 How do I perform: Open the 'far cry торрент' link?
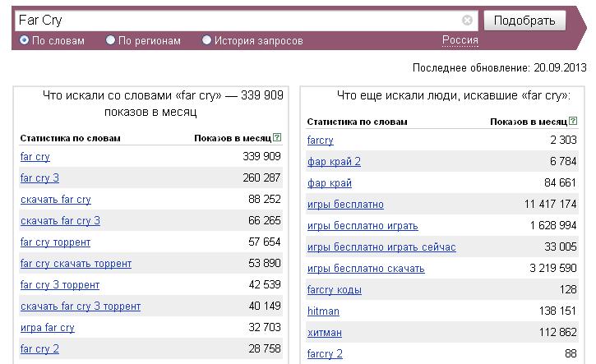coord(55,242)
